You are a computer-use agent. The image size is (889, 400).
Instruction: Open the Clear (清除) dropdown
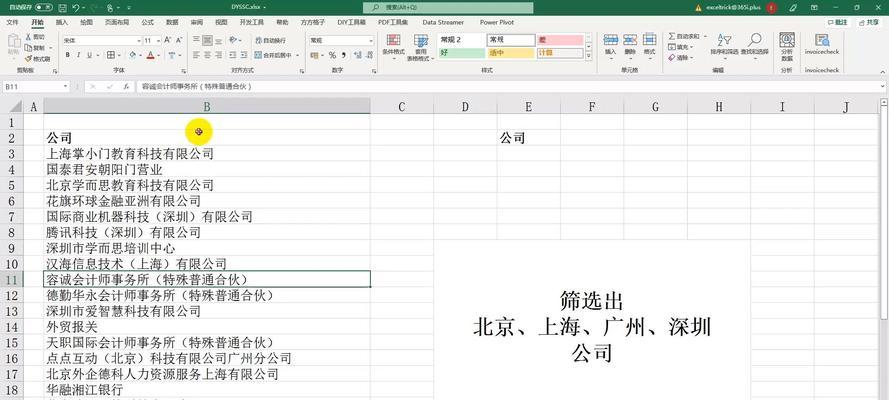coord(691,58)
